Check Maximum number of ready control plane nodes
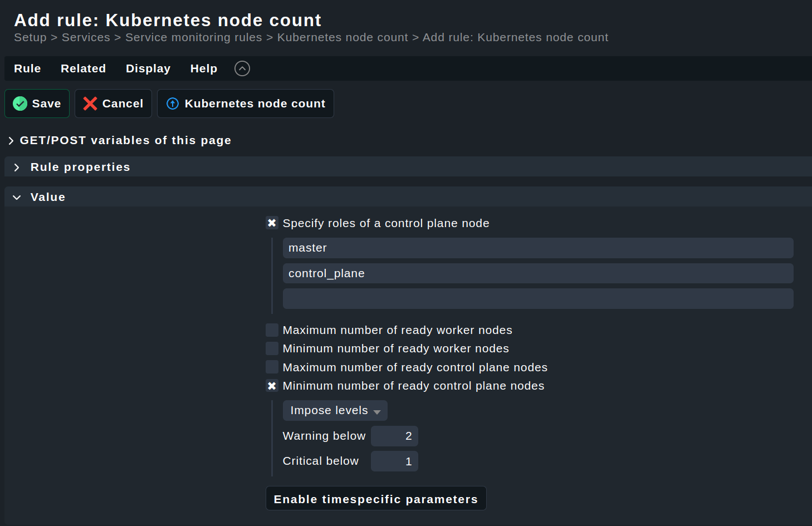812x526 pixels. click(x=272, y=367)
